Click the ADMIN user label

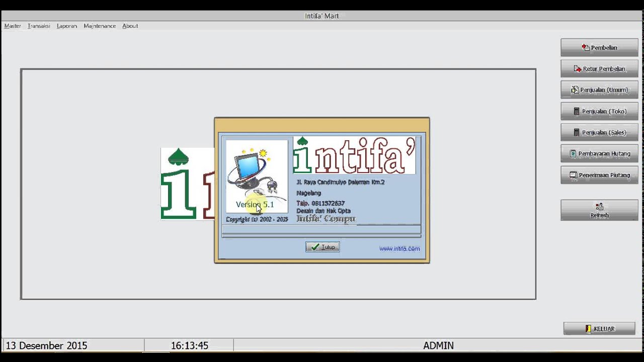(x=438, y=346)
